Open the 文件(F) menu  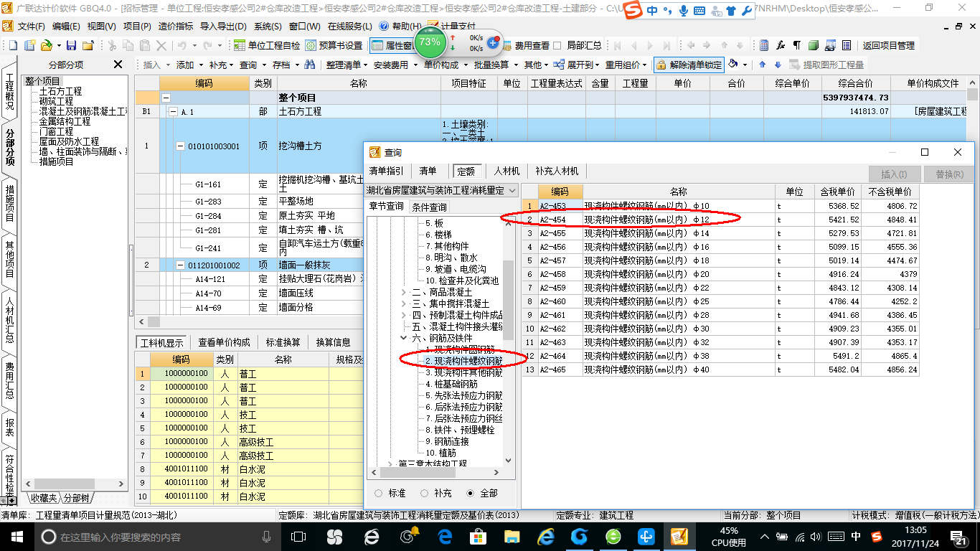click(32, 26)
